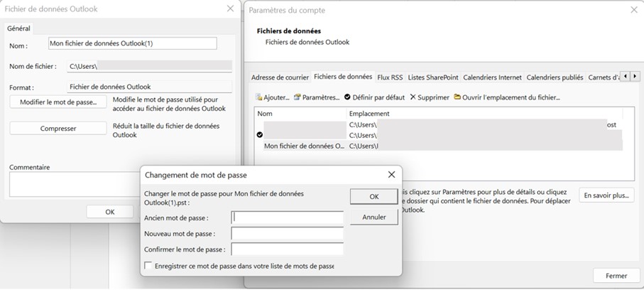Select the Calendriers publiés tab
Viewport: 644px width, 290px height.
(x=555, y=77)
